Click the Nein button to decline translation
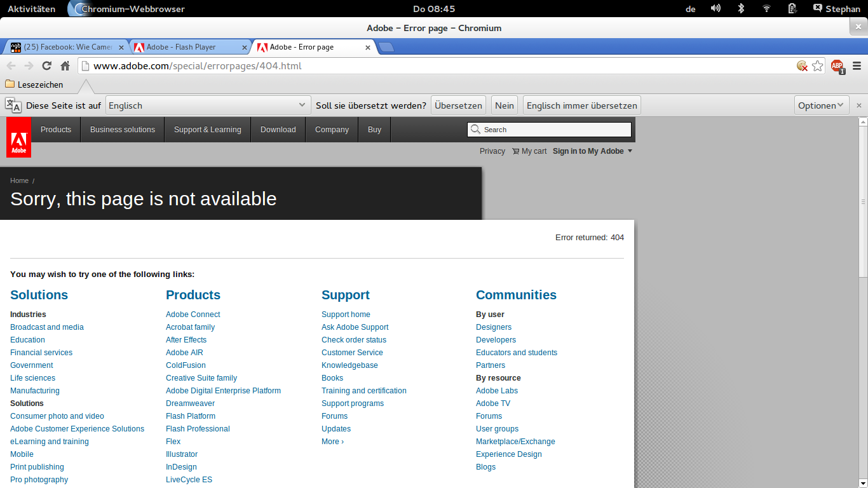Screen dimensions: 868x488 pos(505,105)
